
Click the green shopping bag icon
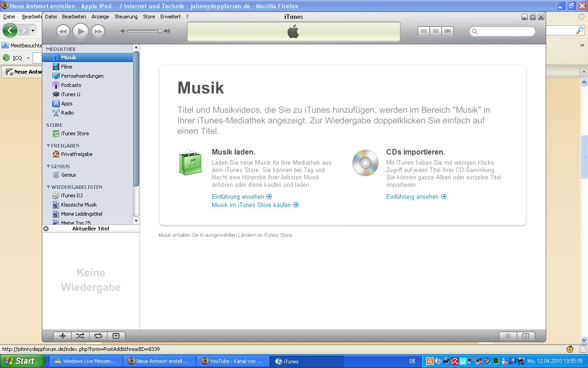(190, 163)
